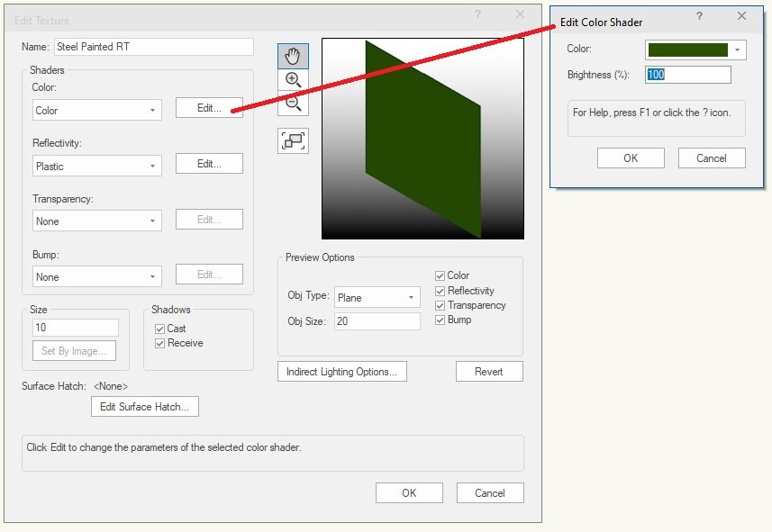
Task: Click the Edit Texture help question mark
Action: point(477,15)
